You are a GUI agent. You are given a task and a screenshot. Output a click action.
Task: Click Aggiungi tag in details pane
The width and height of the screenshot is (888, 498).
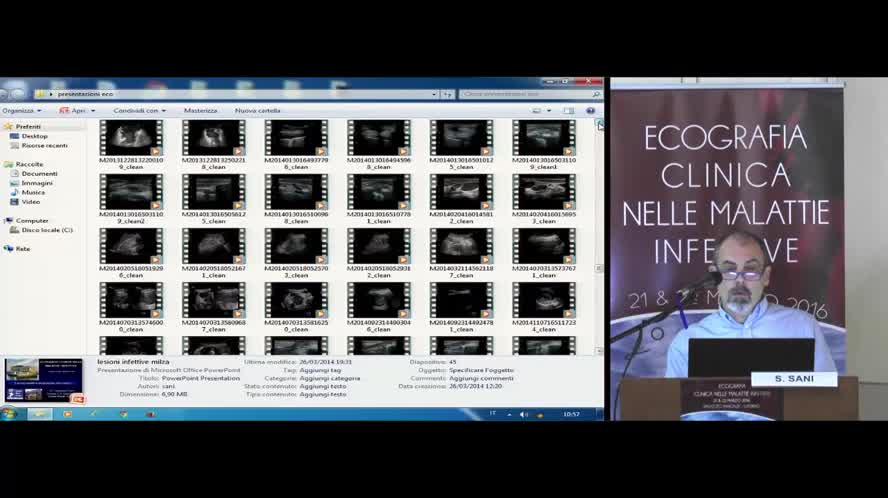320,370
